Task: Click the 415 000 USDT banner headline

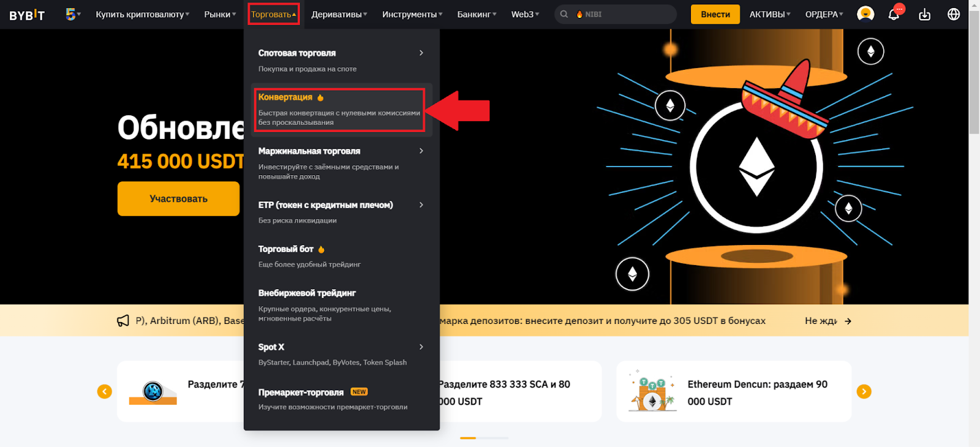Action: (x=181, y=161)
